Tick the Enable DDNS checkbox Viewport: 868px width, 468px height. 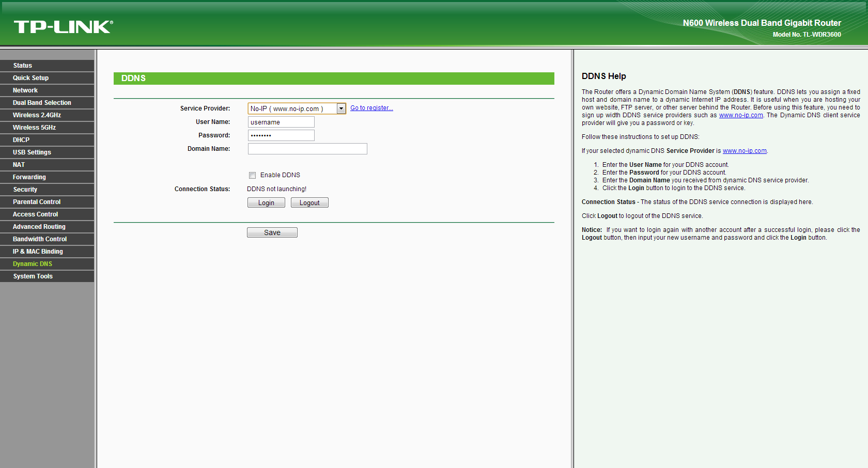coord(252,175)
